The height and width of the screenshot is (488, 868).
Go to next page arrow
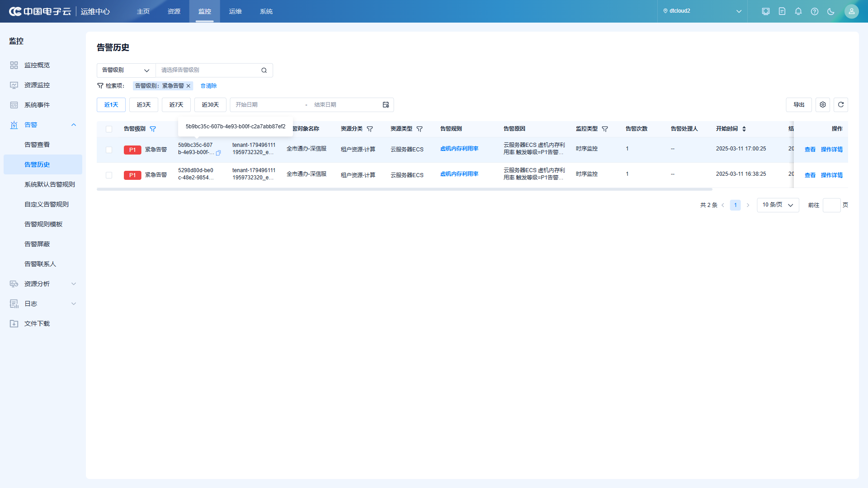[x=748, y=205]
